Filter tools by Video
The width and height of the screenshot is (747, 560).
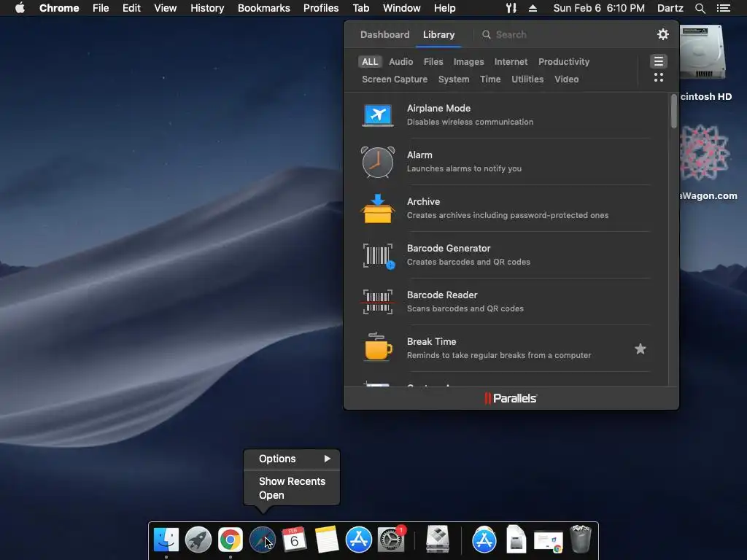(566, 79)
